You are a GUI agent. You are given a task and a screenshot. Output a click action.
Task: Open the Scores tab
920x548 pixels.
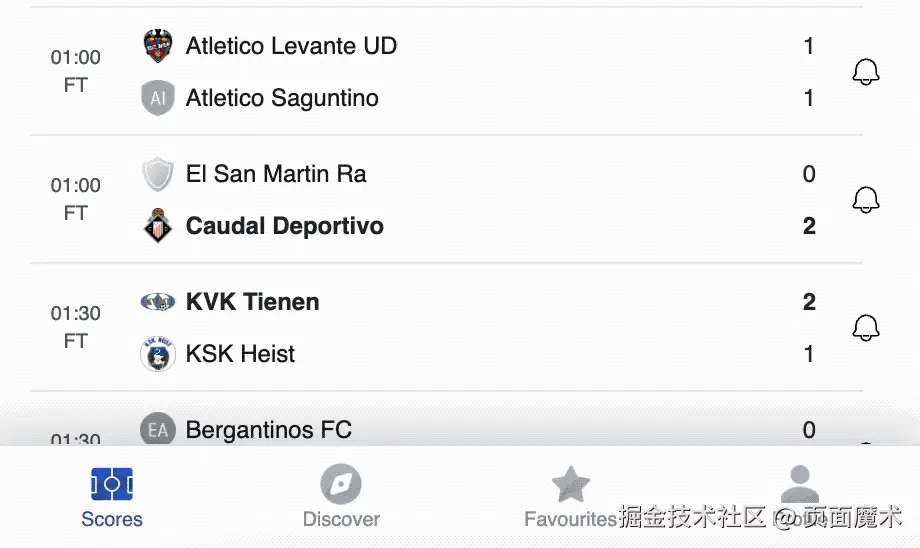pyautogui.click(x=112, y=498)
